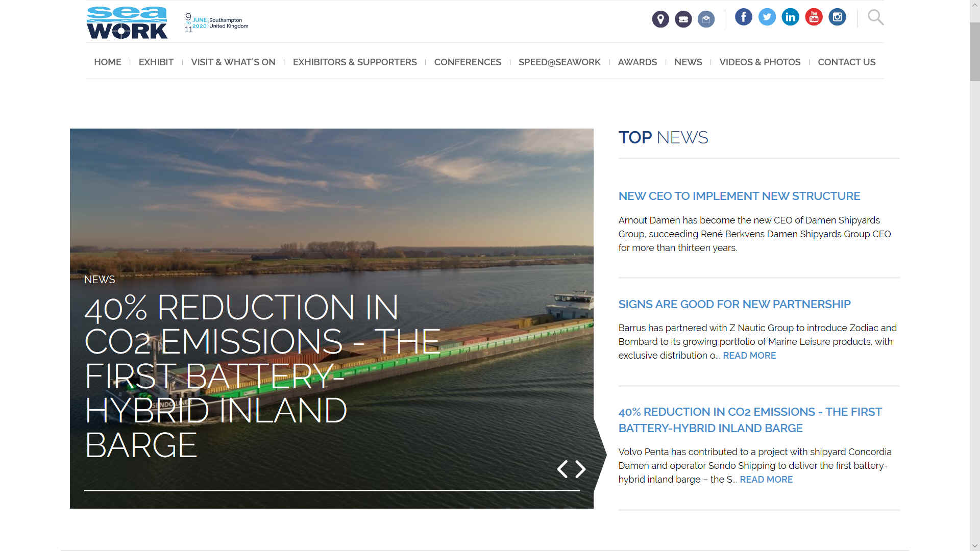Viewport: 980px width, 551px height.
Task: Click the dark briefcase icon in header
Action: (683, 19)
